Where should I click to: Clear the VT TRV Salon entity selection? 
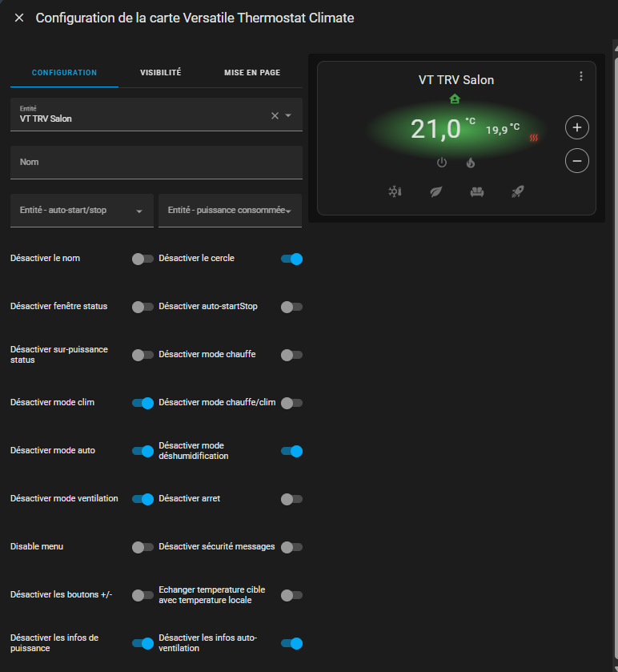click(x=275, y=115)
